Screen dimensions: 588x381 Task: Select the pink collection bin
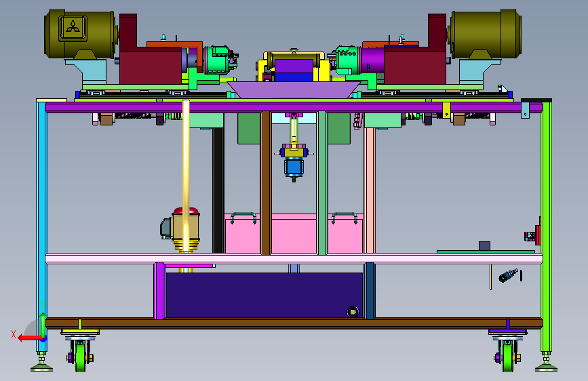coord(294,234)
